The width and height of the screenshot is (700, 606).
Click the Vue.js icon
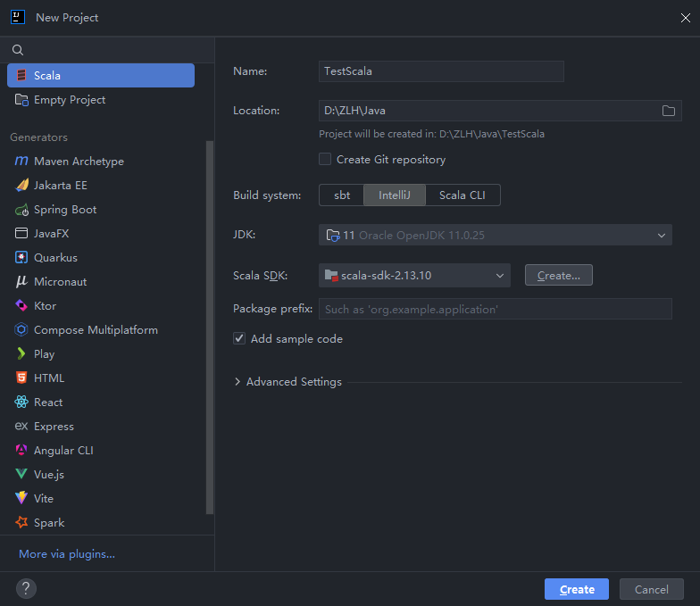pyautogui.click(x=21, y=474)
